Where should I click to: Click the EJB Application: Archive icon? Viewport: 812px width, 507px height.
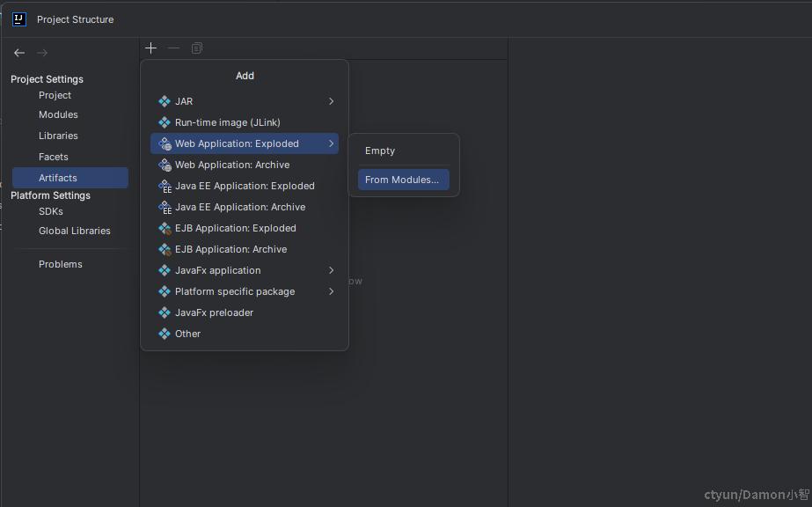[x=165, y=249]
